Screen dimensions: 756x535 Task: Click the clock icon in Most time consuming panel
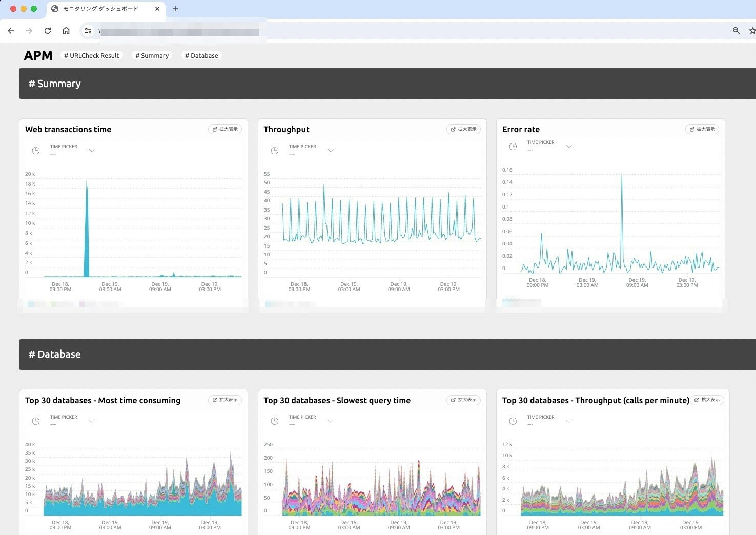point(36,421)
